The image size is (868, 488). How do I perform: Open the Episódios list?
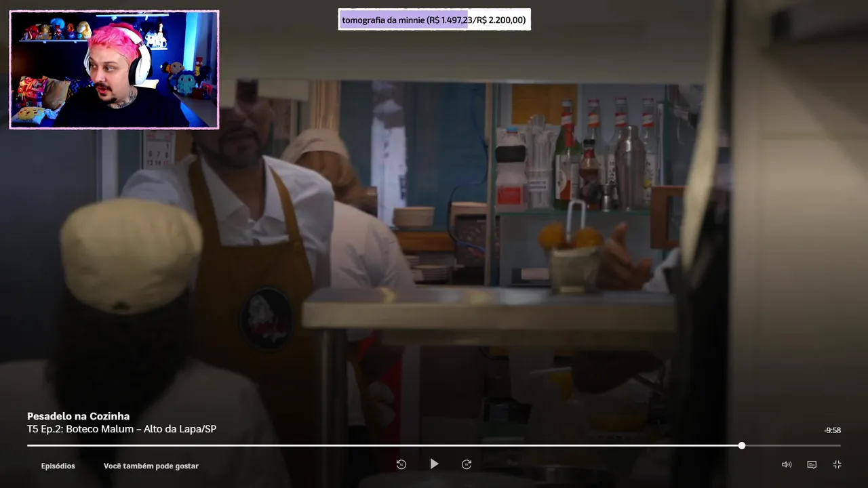point(58,466)
